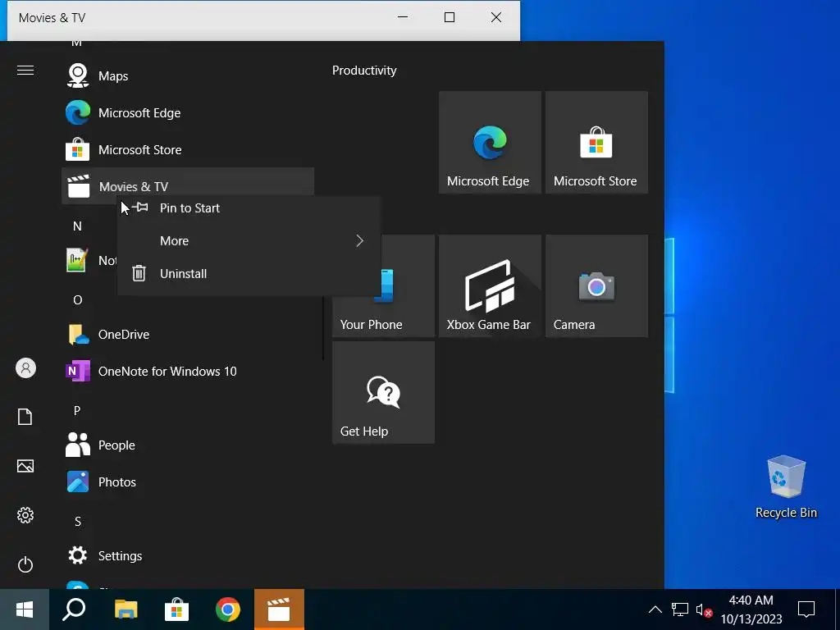This screenshot has height=630, width=840.
Task: Open the network status tray icon
Action: coord(680,609)
